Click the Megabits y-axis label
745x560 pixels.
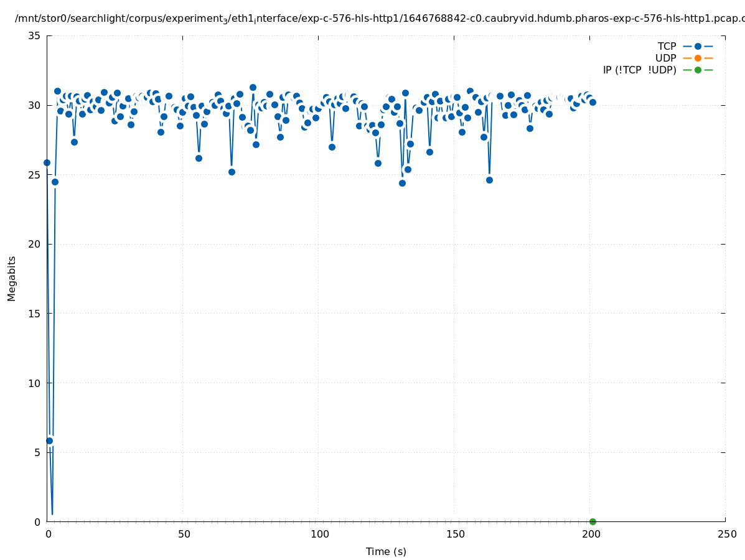pos(12,278)
